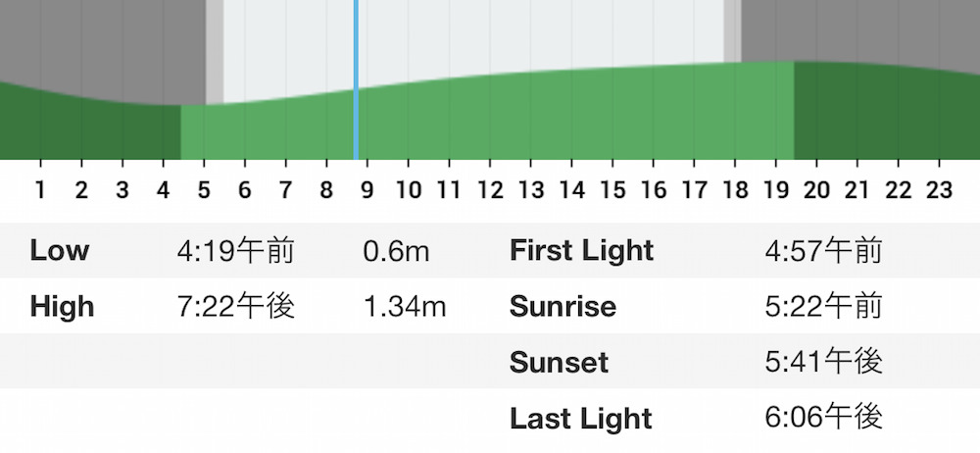Tap the 0.6m low tide height
Image resolution: width=980 pixels, height=453 pixels.
pyautogui.click(x=396, y=251)
